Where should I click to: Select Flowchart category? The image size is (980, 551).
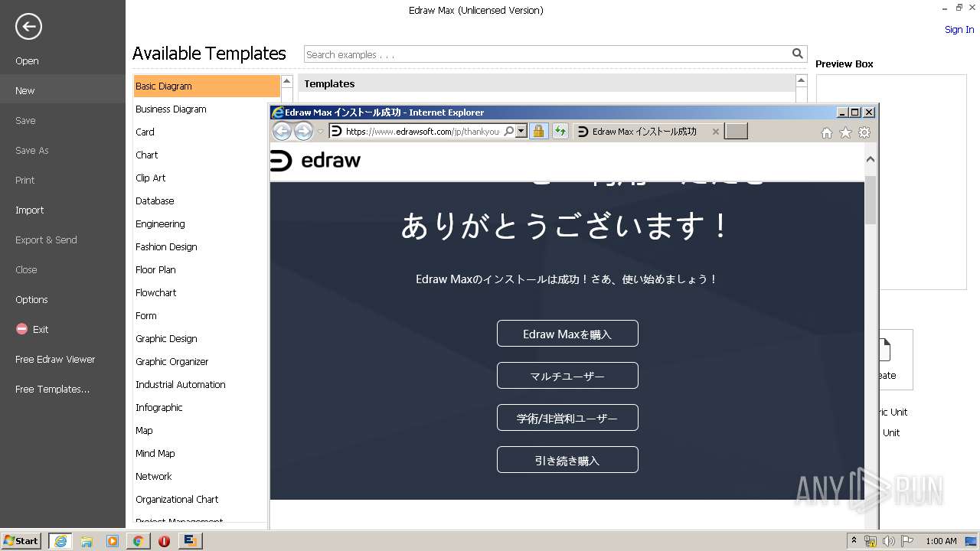pyautogui.click(x=155, y=292)
